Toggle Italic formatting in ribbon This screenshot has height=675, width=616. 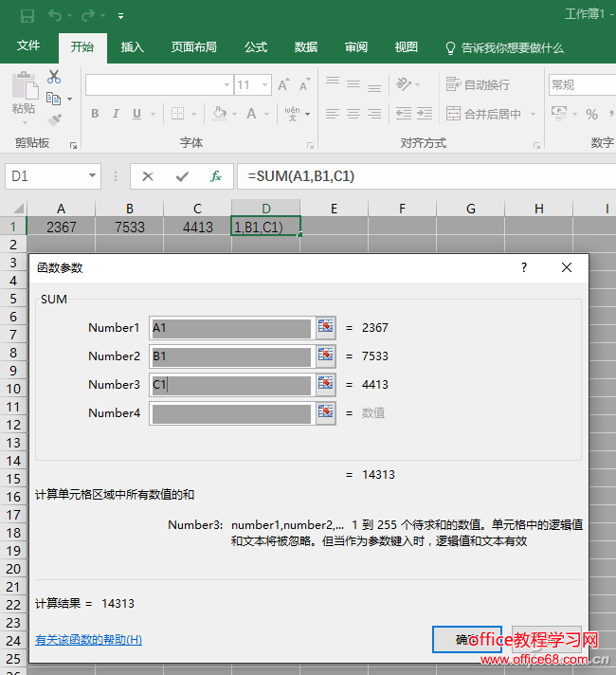(x=117, y=114)
